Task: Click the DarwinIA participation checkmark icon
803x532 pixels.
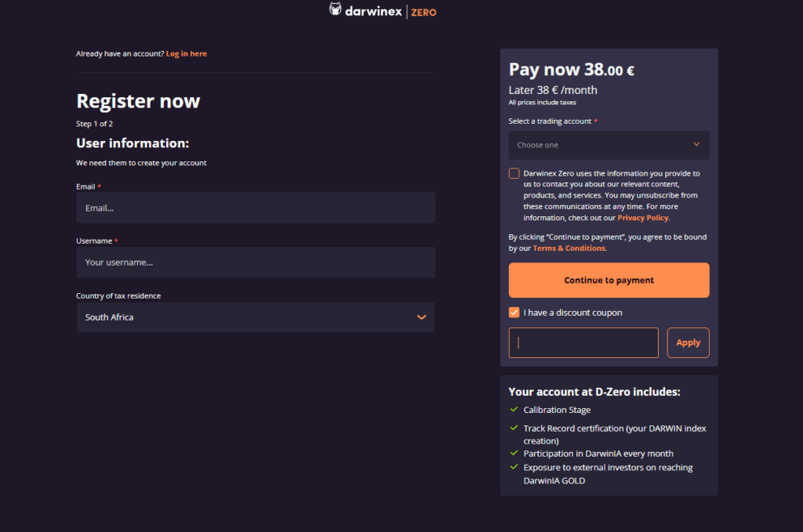Action: (514, 454)
